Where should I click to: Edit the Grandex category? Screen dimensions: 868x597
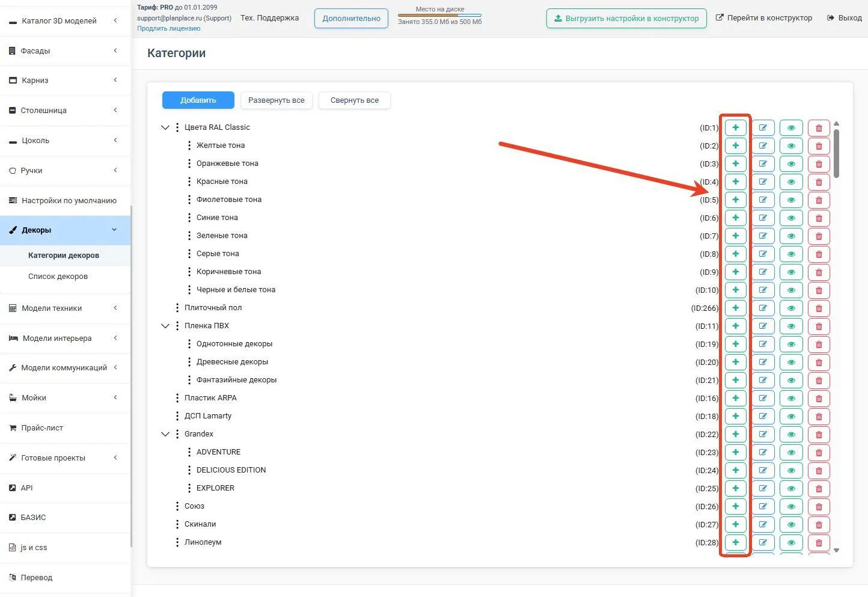[763, 434]
